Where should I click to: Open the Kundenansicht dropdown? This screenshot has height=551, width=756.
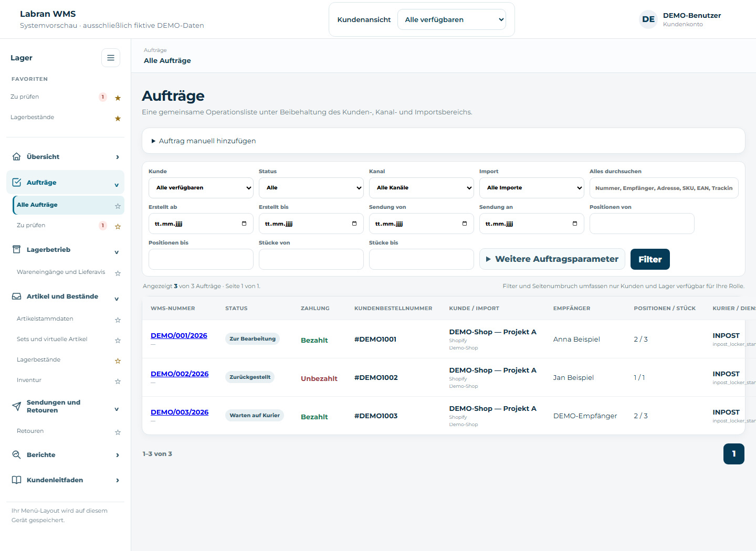pos(451,19)
